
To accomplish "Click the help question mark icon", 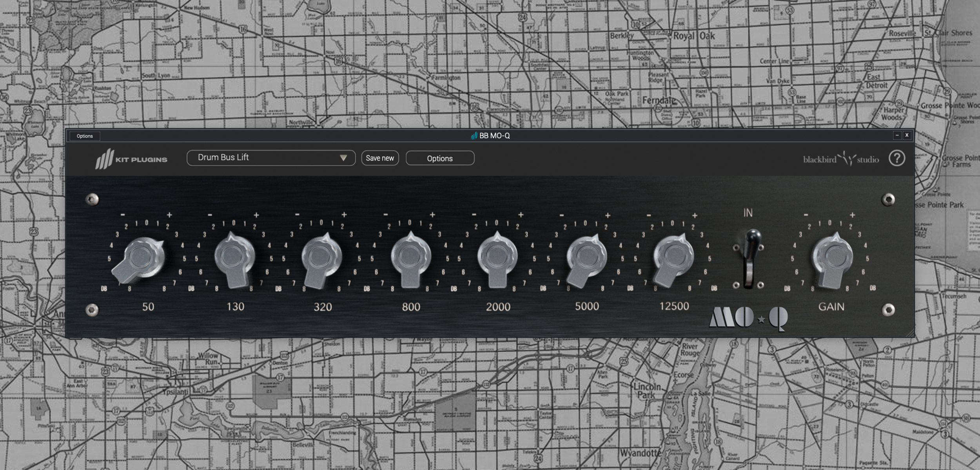I will tap(897, 158).
